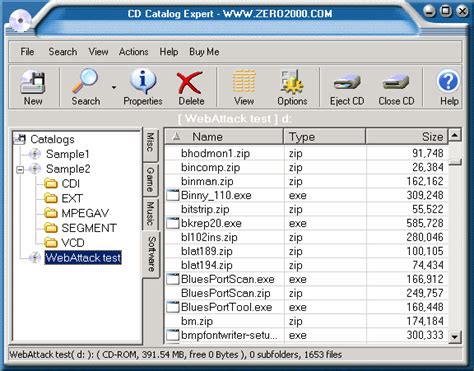This screenshot has width=474, height=371.
Task: Click the Sample2 disc icon
Action: click(35, 169)
